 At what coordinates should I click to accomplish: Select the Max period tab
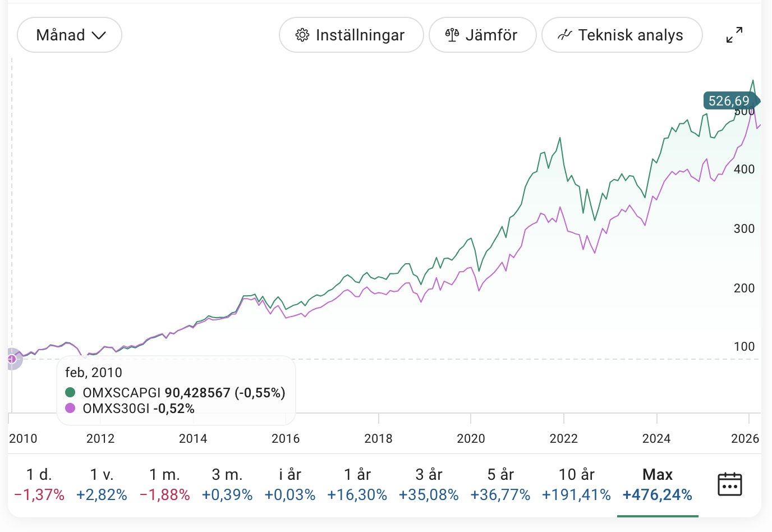click(x=658, y=484)
